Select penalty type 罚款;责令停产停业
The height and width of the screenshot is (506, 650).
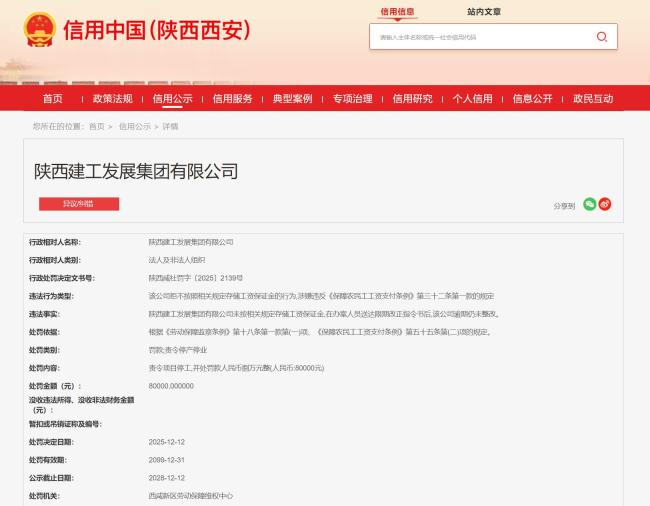point(178,350)
